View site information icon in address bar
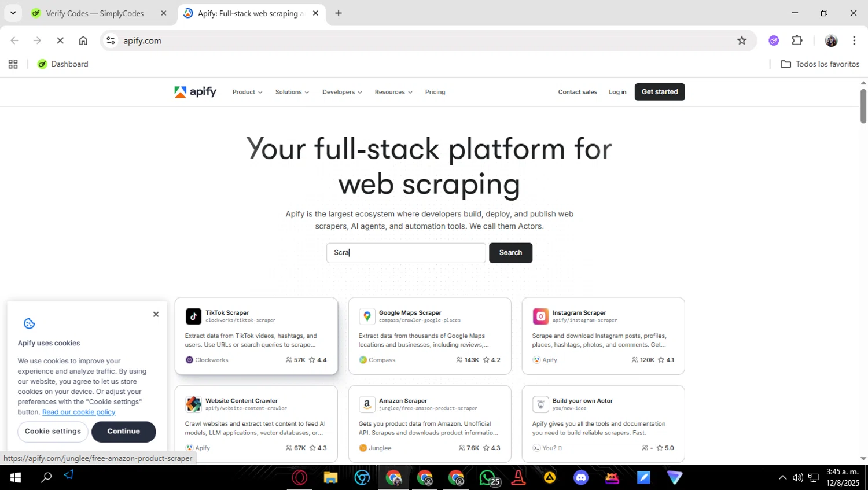Screen dimensions: 868x490 [111, 40]
